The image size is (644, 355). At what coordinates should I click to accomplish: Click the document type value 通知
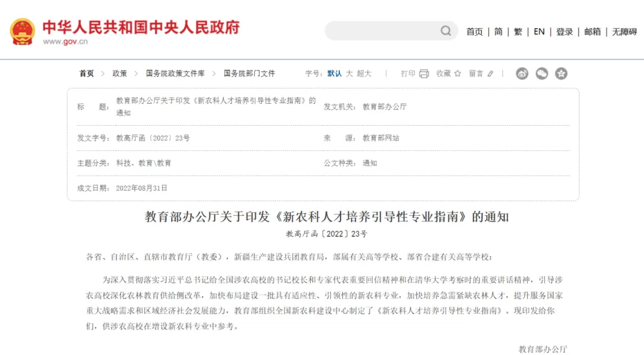tap(370, 163)
